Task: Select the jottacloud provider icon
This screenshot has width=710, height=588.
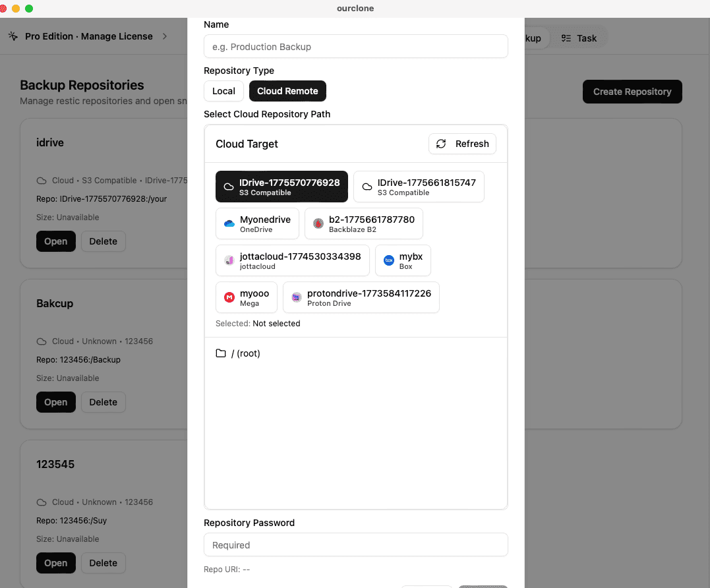Action: (x=228, y=260)
